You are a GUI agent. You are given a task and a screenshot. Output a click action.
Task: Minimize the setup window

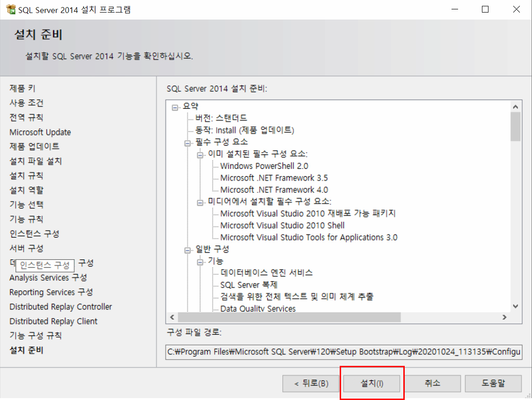click(x=455, y=9)
